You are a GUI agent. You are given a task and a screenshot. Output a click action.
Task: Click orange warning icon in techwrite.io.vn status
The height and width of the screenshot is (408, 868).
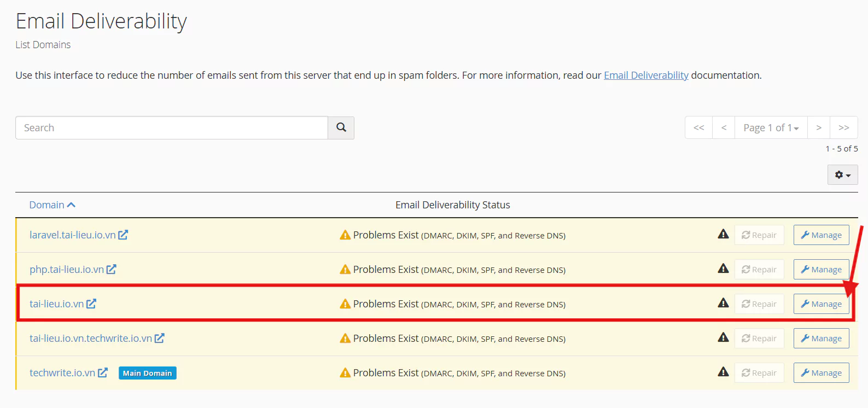point(345,372)
